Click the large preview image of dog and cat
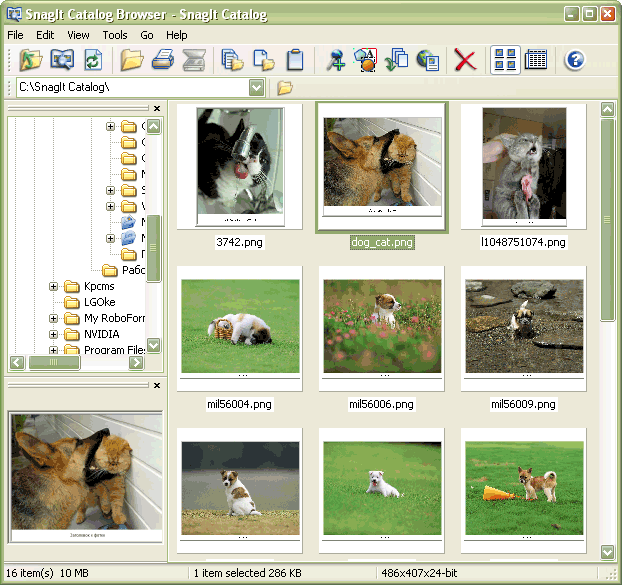The width and height of the screenshot is (622, 585). tap(86, 477)
